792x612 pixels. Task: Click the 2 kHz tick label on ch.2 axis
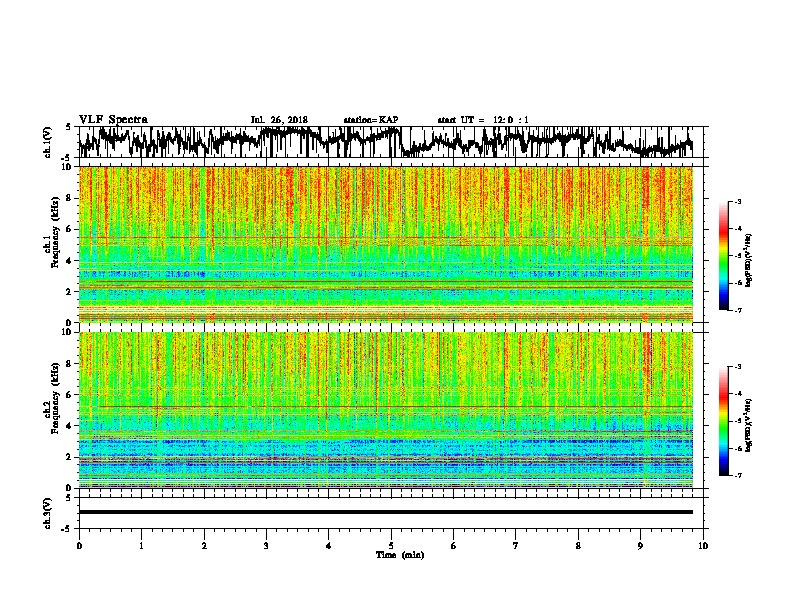pos(69,457)
